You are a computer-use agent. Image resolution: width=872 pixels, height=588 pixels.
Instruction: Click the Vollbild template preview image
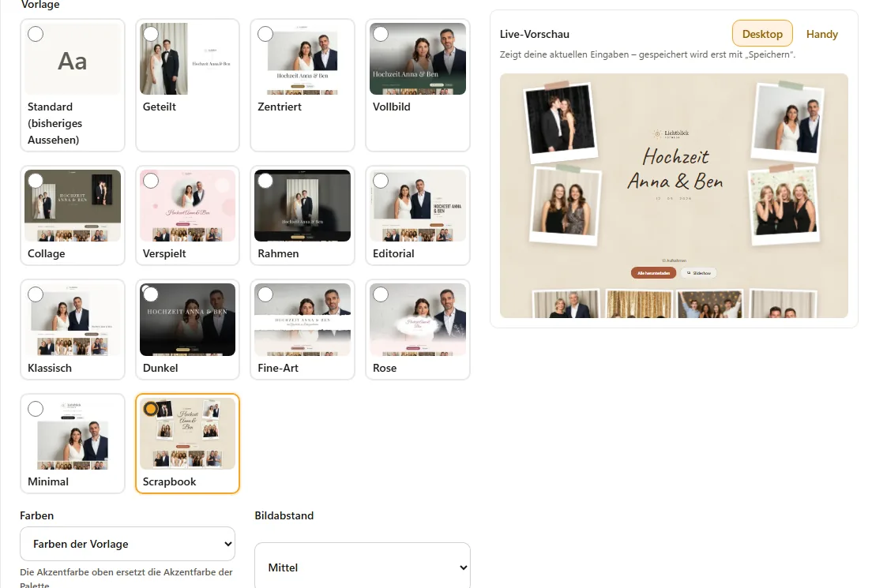pos(418,59)
